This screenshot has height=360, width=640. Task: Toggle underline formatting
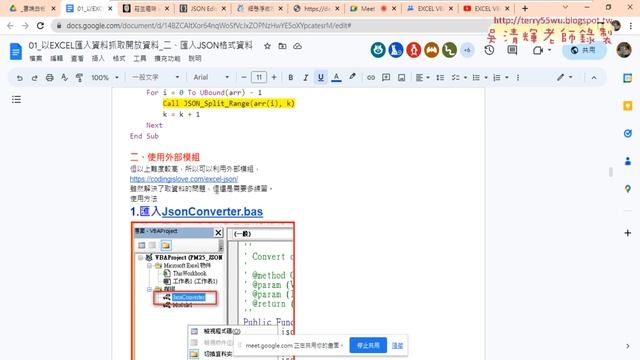pyautogui.click(x=321, y=77)
